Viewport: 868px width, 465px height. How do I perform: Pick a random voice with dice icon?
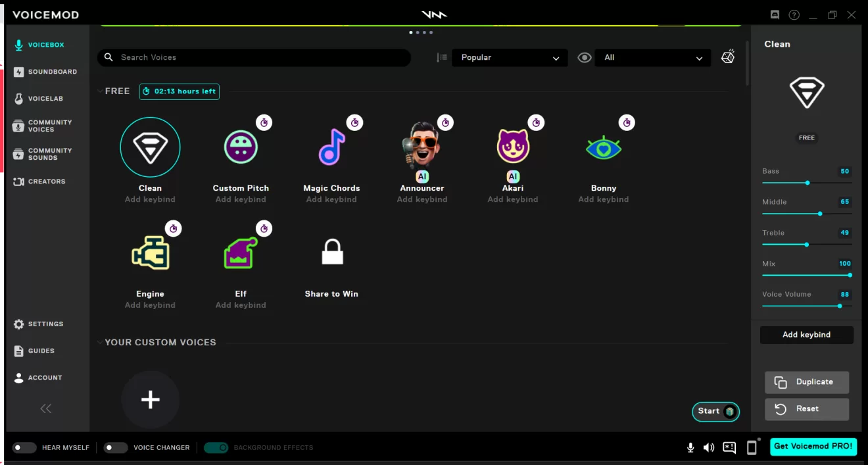tap(728, 57)
